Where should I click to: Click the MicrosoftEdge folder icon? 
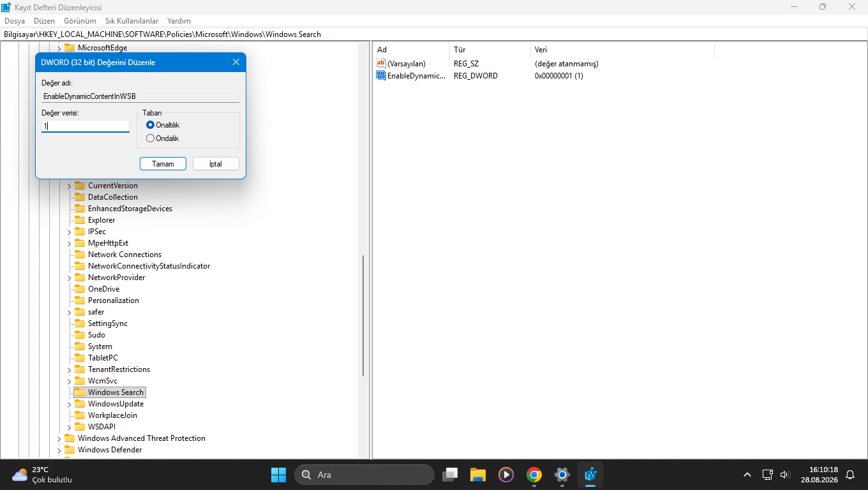[70, 48]
